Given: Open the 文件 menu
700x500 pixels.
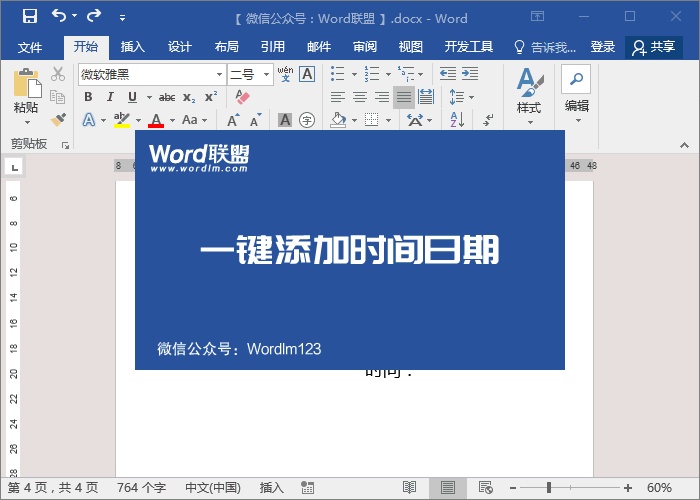Looking at the screenshot, I should click(x=30, y=47).
